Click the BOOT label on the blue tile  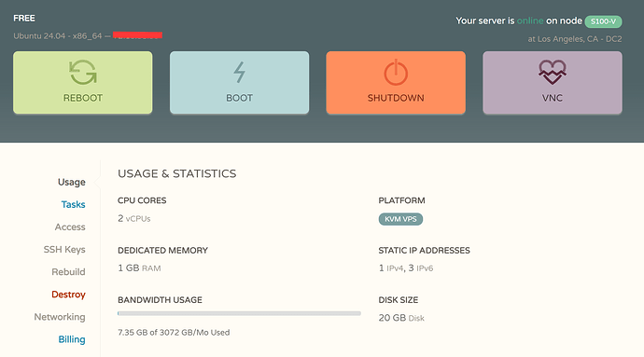tap(240, 98)
